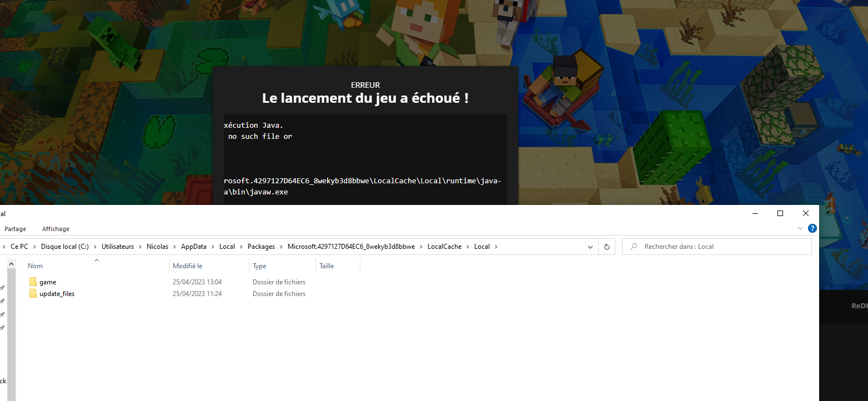Viewport: 868px width, 401px height.
Task: Navigate to AppData in address bar
Action: pyautogui.click(x=193, y=247)
